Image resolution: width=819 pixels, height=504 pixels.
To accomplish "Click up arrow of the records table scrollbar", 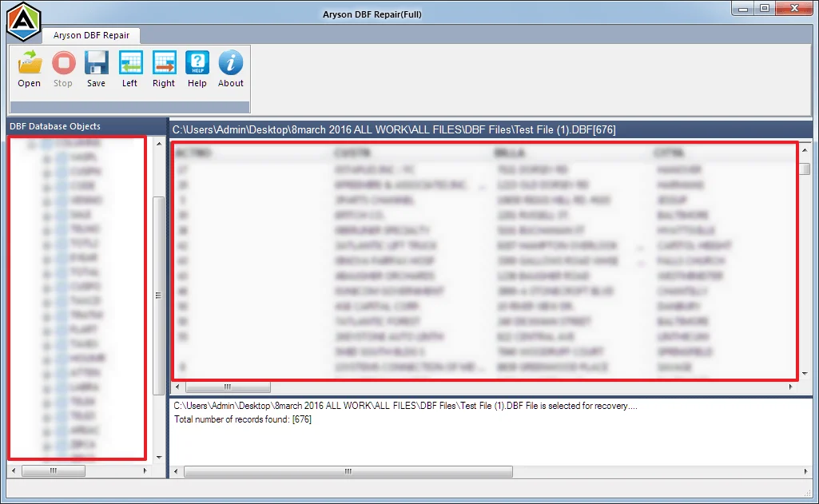I will click(x=805, y=150).
